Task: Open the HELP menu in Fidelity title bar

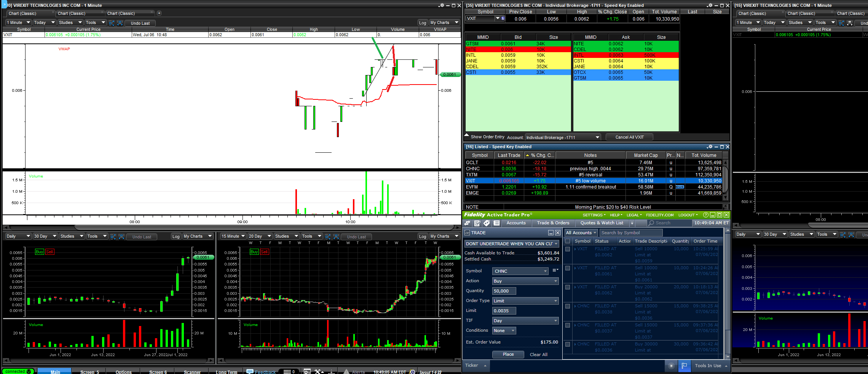Action: (616, 215)
